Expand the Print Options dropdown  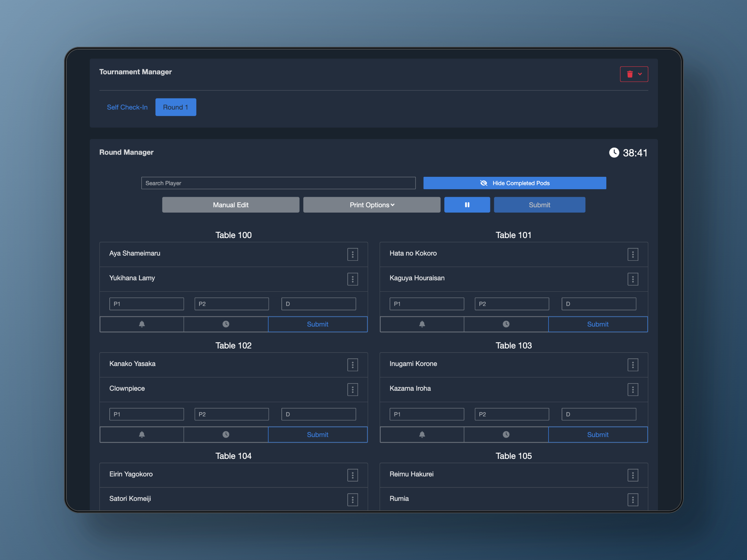(x=371, y=205)
